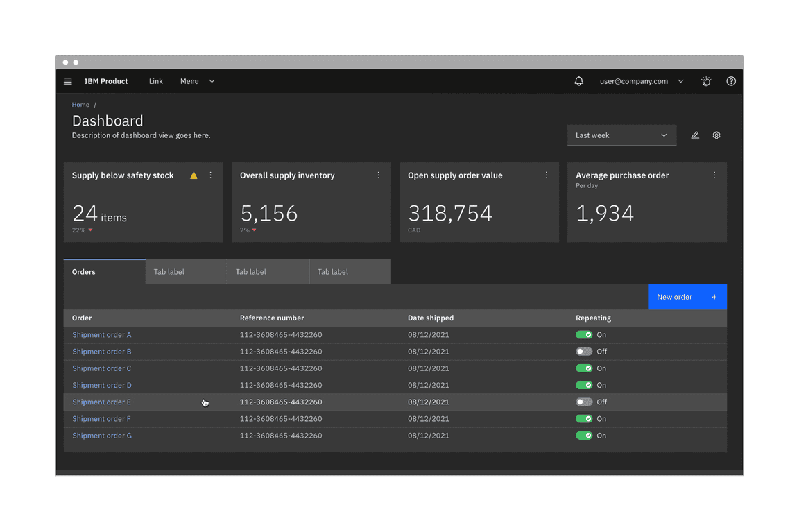This screenshot has height=532, width=799.
Task: Expand the user@company.com account dropdown
Action: click(639, 81)
